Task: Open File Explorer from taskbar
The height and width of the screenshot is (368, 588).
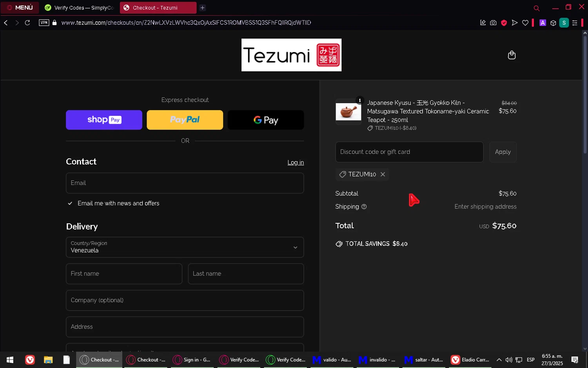Action: coord(48,360)
